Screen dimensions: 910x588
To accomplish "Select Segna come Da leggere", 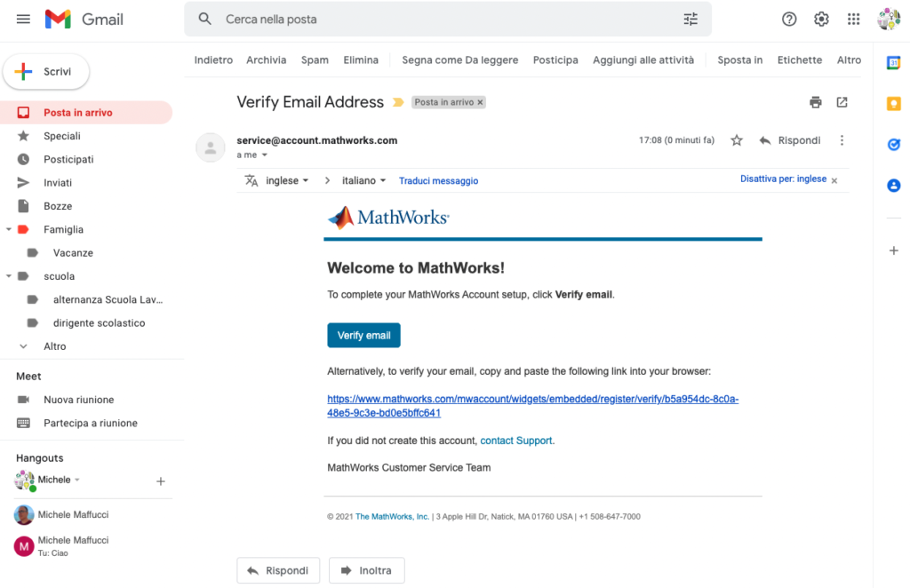I will pos(459,60).
